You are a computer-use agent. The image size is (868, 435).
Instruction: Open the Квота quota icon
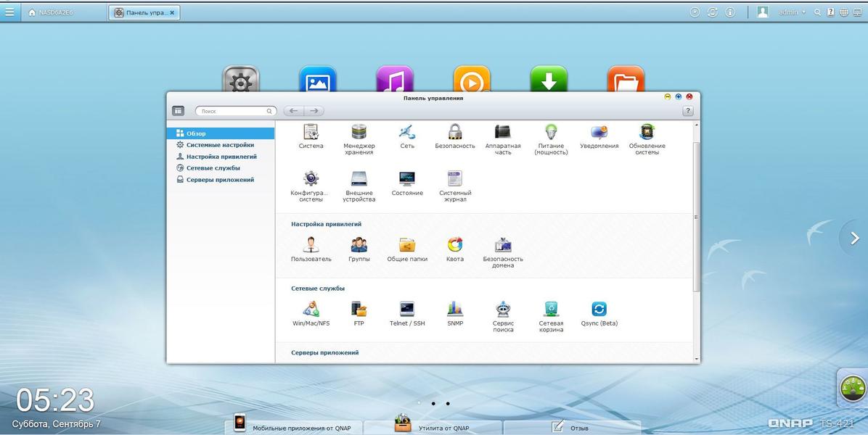(455, 246)
